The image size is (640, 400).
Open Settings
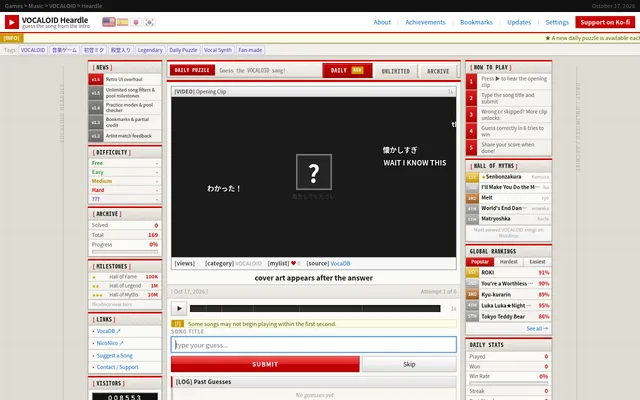tap(557, 22)
